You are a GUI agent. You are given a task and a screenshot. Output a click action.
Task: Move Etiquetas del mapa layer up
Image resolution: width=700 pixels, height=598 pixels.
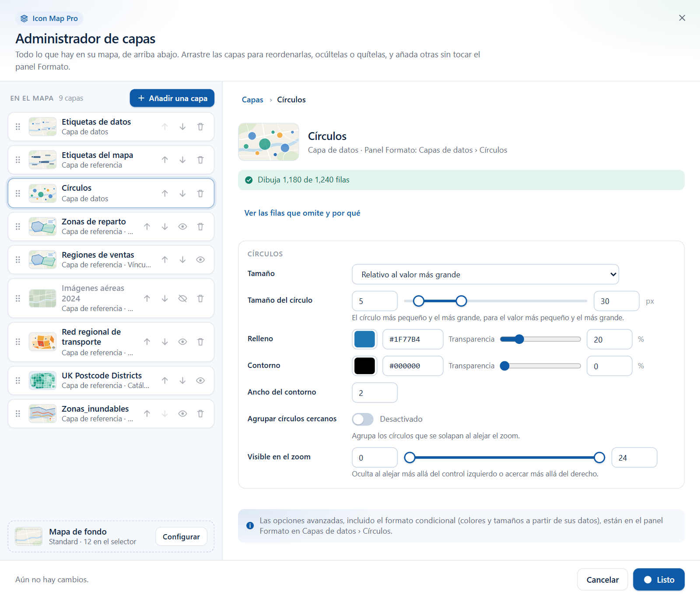tap(164, 160)
